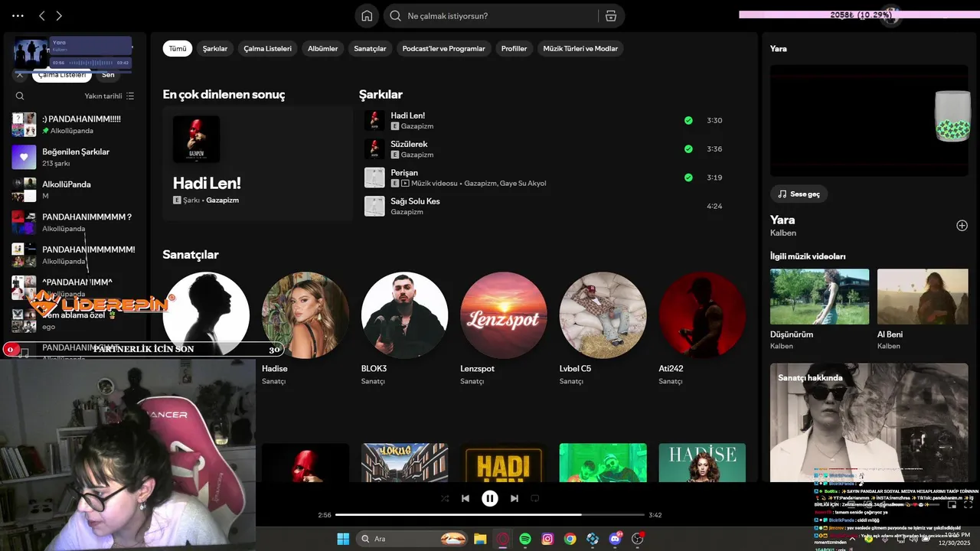
Task: Select the Çalma Listeleri library chip
Action: click(62, 75)
